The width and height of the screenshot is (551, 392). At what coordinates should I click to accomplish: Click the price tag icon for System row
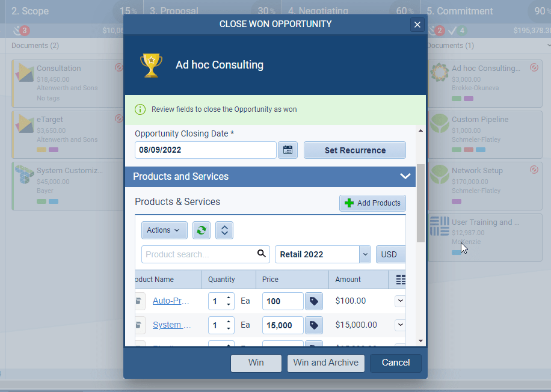(x=313, y=325)
